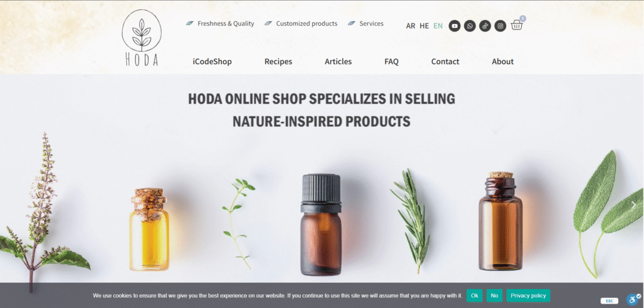Visit the TikTok profile icon
The image size is (644, 308).
tap(485, 26)
